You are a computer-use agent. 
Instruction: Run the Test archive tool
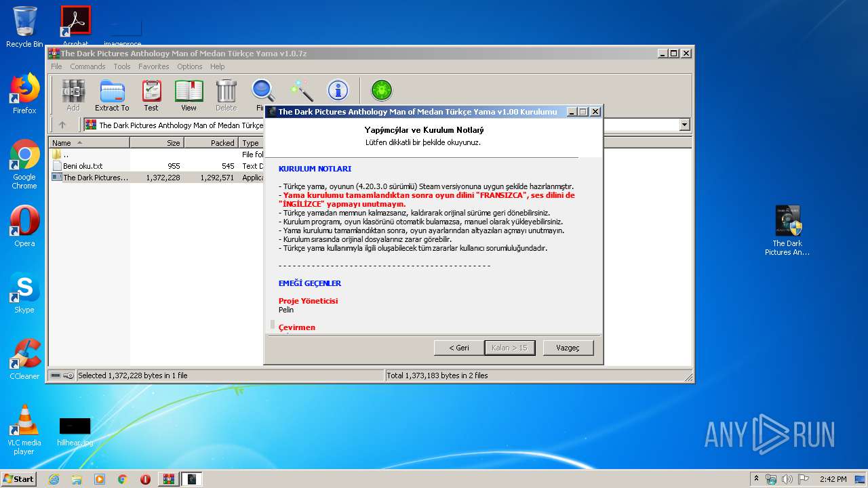pyautogui.click(x=151, y=96)
